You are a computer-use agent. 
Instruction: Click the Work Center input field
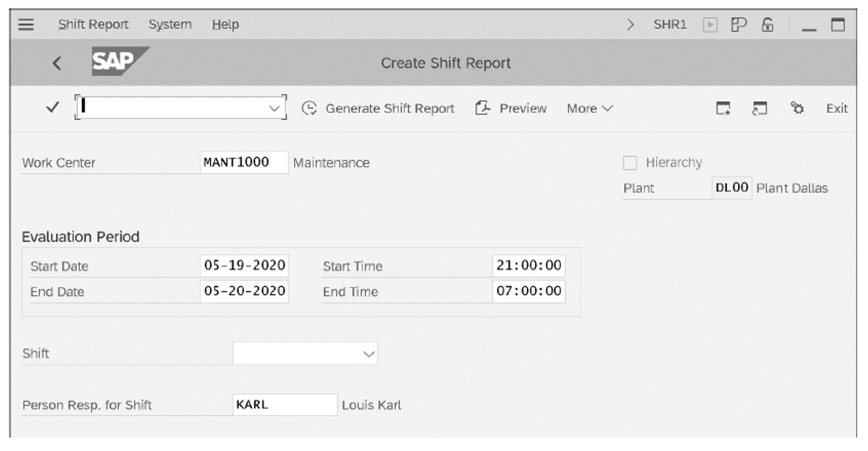(x=244, y=162)
